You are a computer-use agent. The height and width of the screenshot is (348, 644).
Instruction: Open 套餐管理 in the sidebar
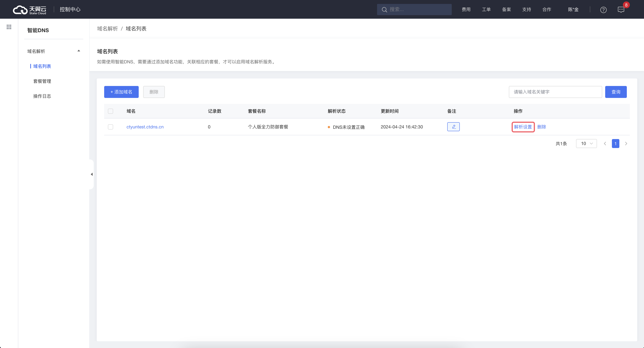pos(42,81)
